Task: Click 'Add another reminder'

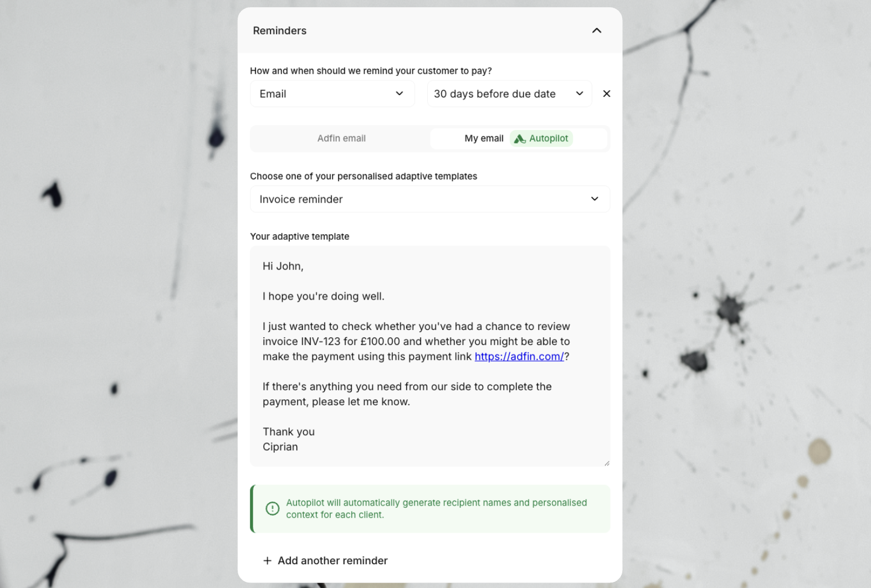Action: 332,560
